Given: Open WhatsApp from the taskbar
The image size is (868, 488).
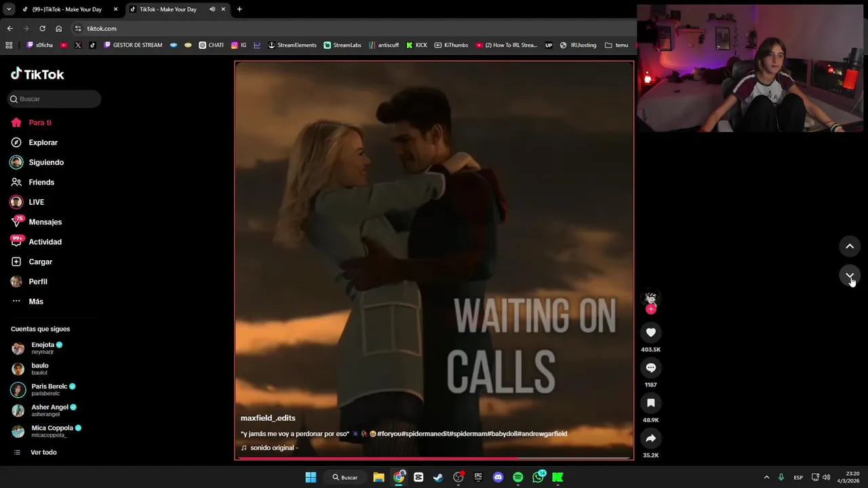Looking at the screenshot, I should [538, 477].
